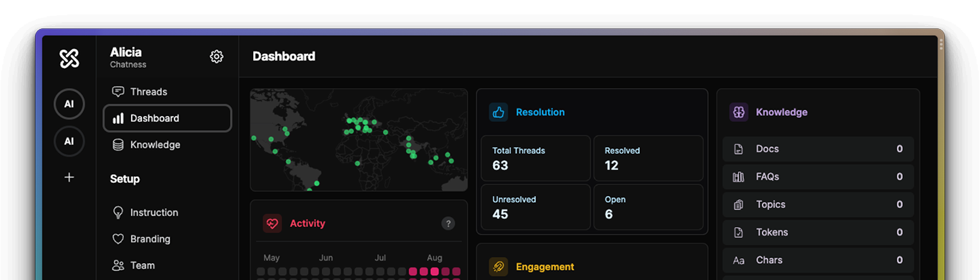Click the Engagement icon

498,266
